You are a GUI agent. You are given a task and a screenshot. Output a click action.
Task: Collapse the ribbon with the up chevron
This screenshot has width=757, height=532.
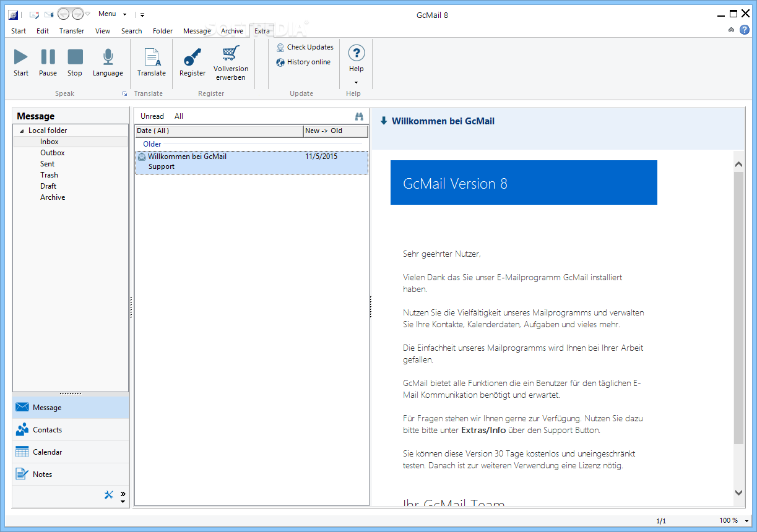click(x=732, y=30)
